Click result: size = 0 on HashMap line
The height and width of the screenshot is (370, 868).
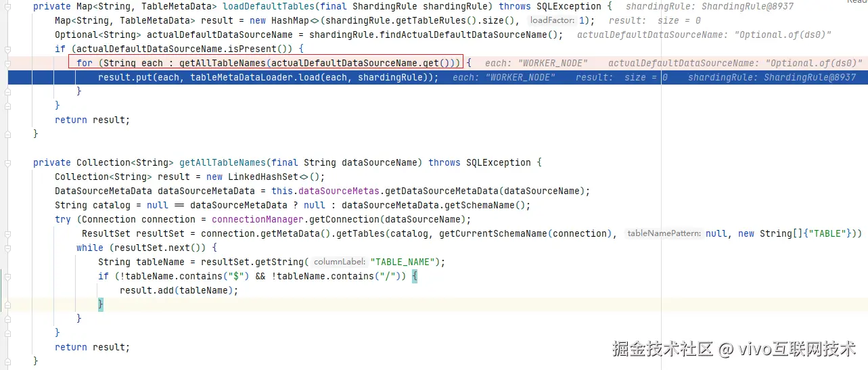[x=655, y=20]
